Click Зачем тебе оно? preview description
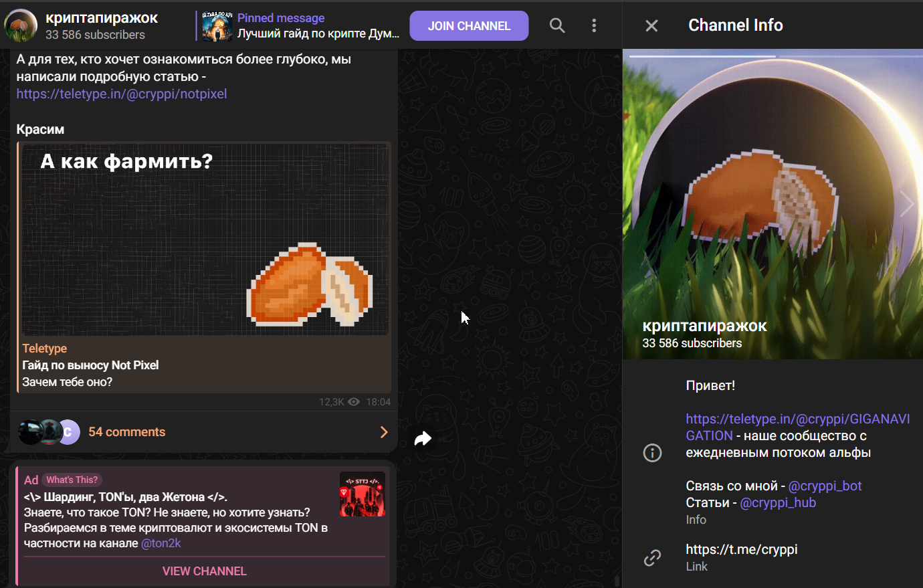 click(68, 382)
